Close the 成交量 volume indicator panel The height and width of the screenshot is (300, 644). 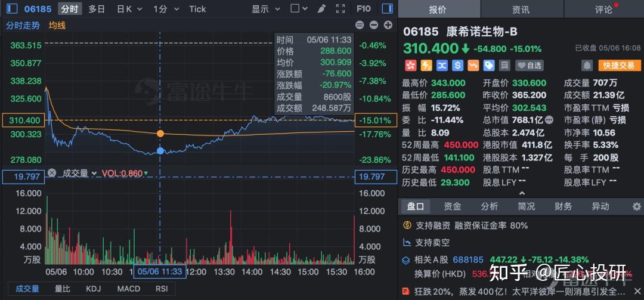[x=52, y=173]
